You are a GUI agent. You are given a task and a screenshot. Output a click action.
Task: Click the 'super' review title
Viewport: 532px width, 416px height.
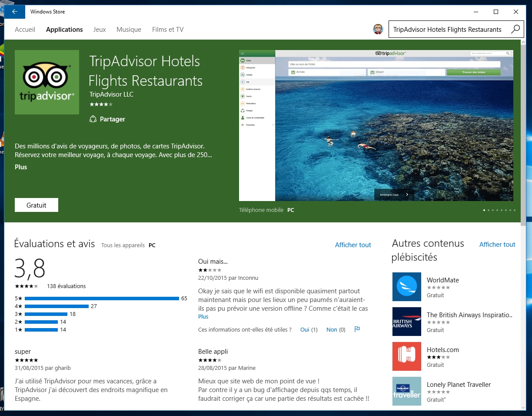coord(23,352)
